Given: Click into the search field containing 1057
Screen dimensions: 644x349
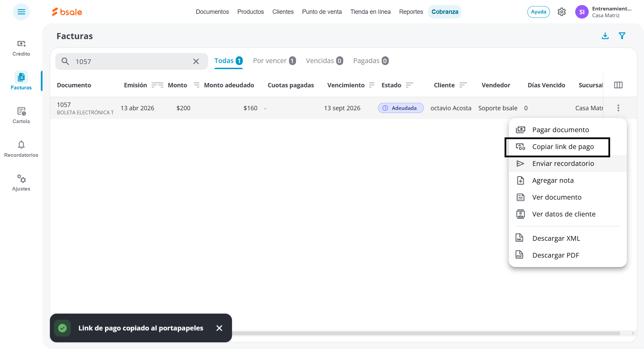Looking at the screenshot, I should pyautogui.click(x=131, y=61).
